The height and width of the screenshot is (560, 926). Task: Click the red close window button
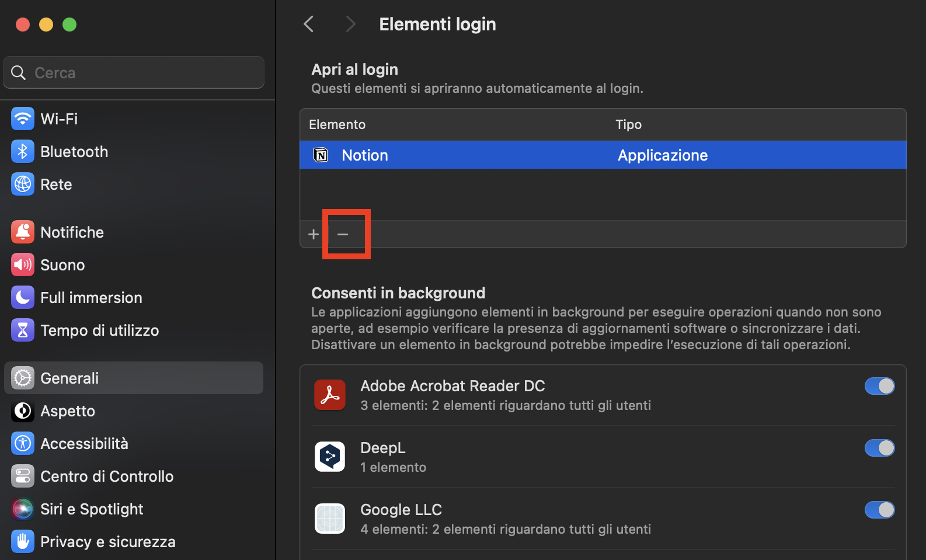click(x=23, y=25)
